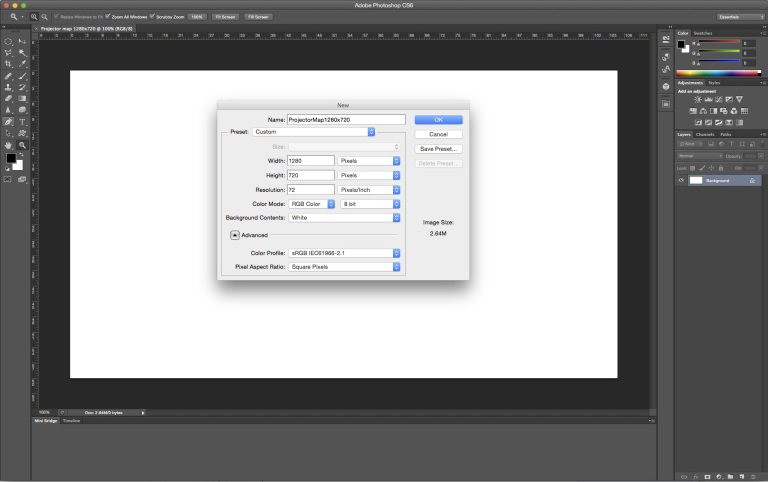Switch to the Channels tab
The width and height of the screenshot is (768, 482).
pyautogui.click(x=705, y=134)
